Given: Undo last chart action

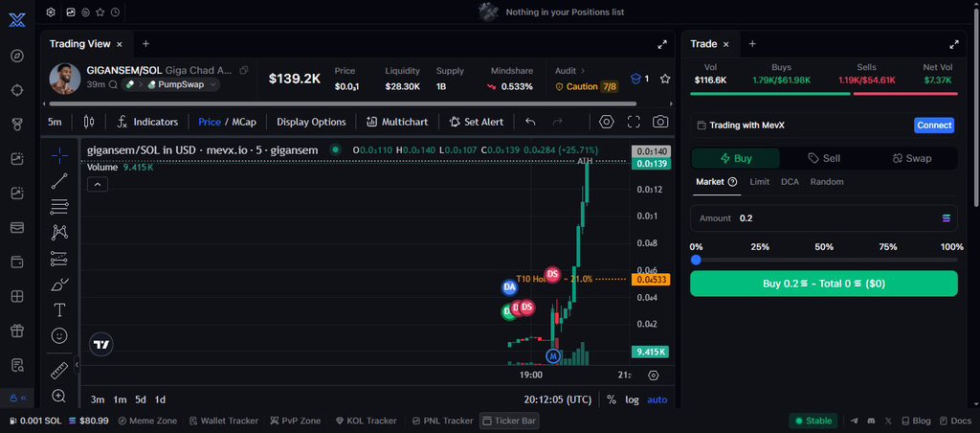Looking at the screenshot, I should (530, 122).
